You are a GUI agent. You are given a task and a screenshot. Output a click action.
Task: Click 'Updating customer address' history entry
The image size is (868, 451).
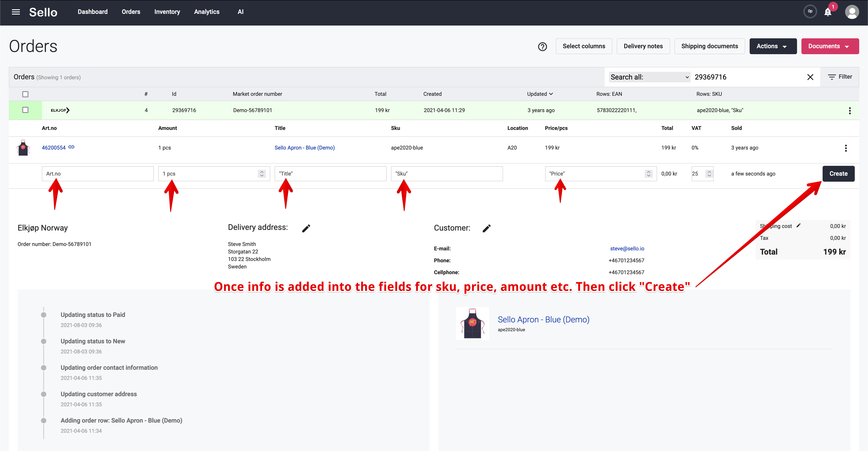[x=98, y=394]
